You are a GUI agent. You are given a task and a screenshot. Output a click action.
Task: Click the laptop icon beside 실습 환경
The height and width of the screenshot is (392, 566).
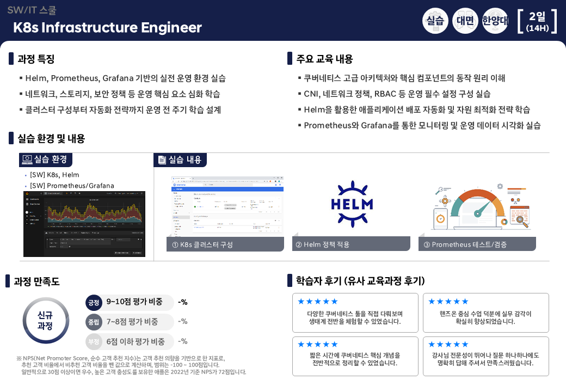pyautogui.click(x=27, y=159)
